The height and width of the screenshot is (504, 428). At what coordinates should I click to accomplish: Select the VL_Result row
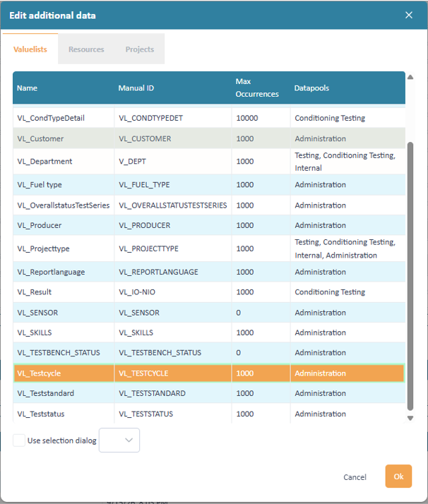[x=209, y=292]
